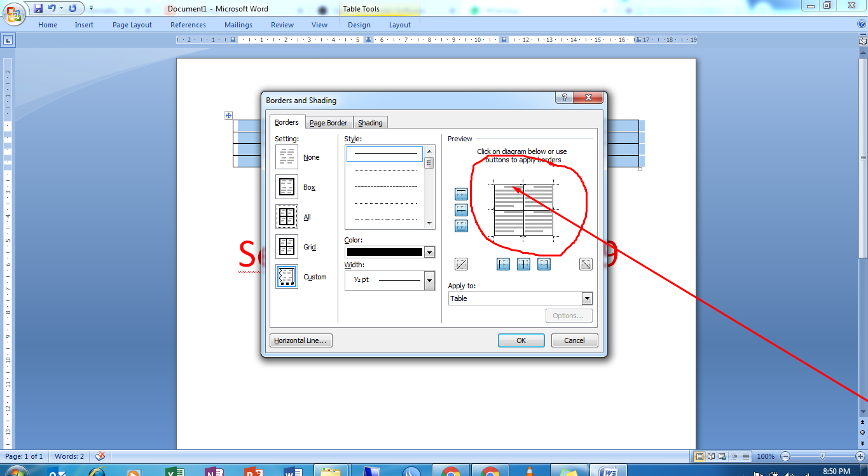The width and height of the screenshot is (868, 476).
Task: Click the black Color swatch box
Action: click(385, 252)
